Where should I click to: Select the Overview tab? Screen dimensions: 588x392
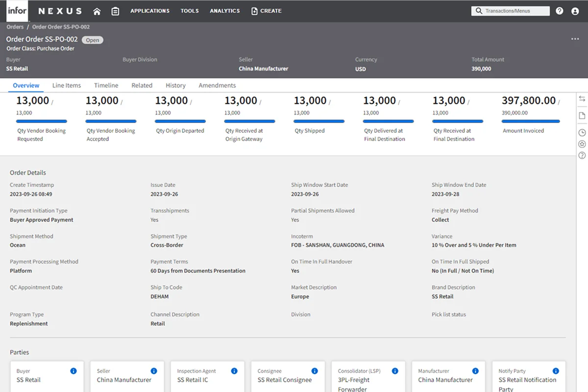click(x=26, y=85)
